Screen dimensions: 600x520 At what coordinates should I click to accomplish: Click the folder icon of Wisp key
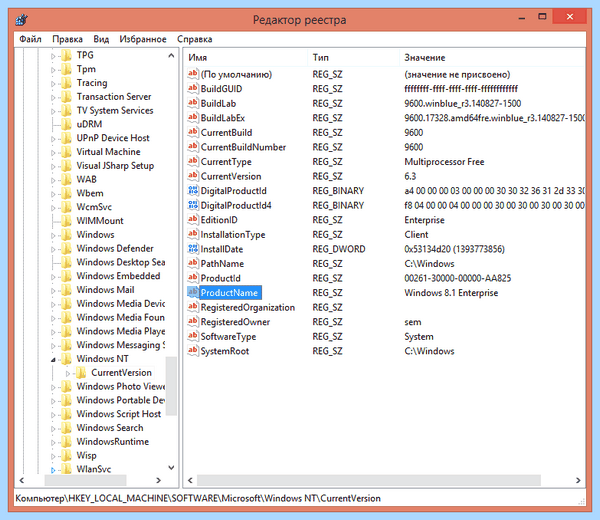coord(67,455)
